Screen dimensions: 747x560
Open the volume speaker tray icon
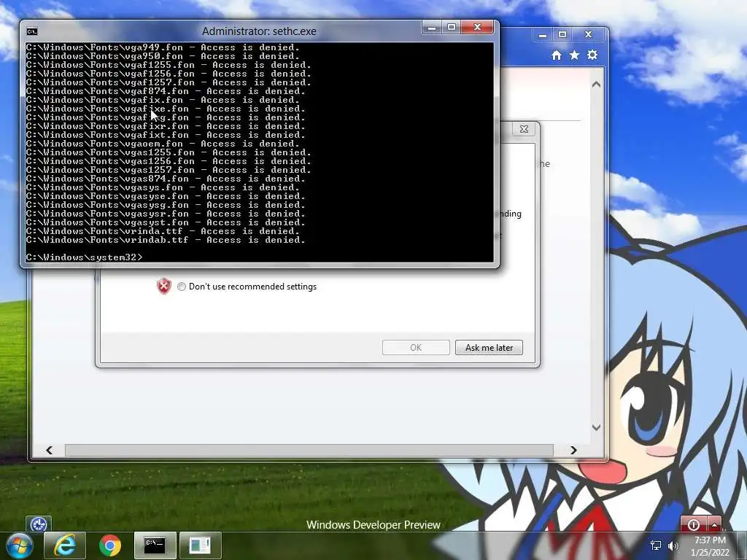tap(673, 545)
